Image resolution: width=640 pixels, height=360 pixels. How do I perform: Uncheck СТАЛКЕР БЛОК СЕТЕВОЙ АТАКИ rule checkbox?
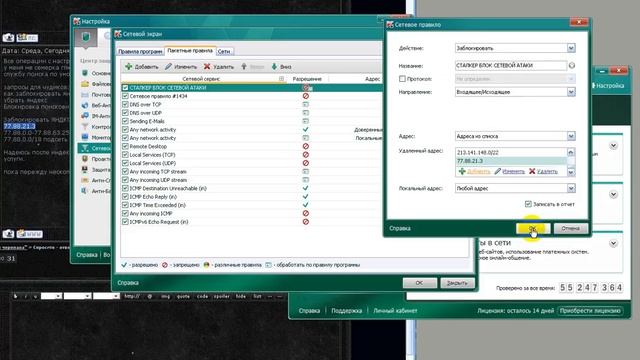click(125, 88)
